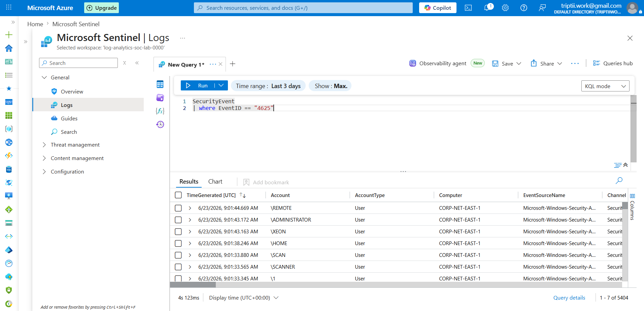
Task: Open Cloud Shell from the top bar
Action: click(x=468, y=8)
